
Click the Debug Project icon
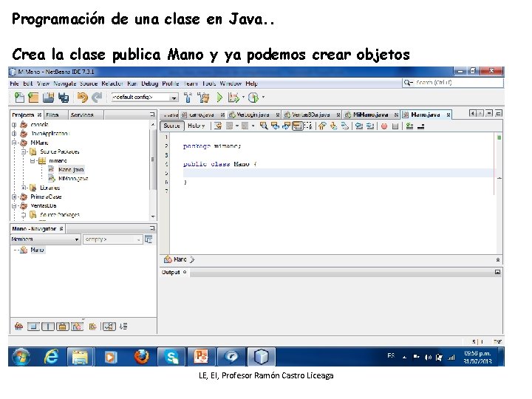(x=233, y=98)
